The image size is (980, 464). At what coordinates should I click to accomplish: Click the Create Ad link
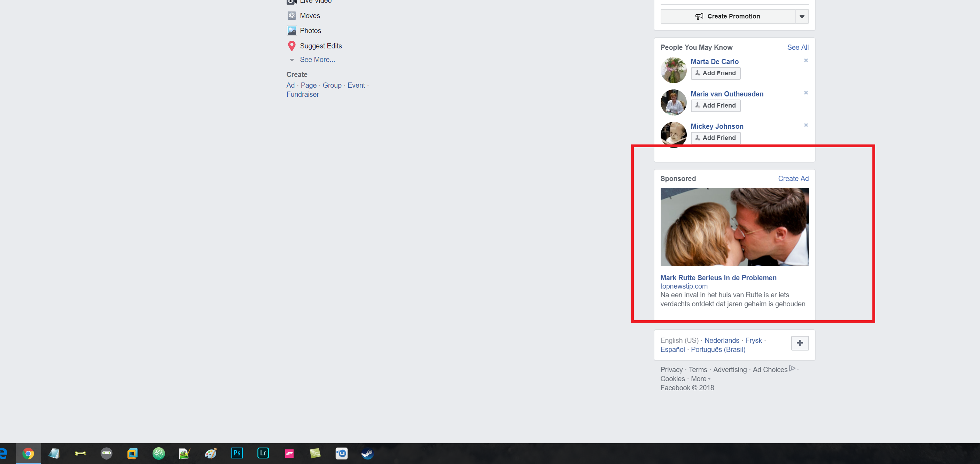point(793,179)
